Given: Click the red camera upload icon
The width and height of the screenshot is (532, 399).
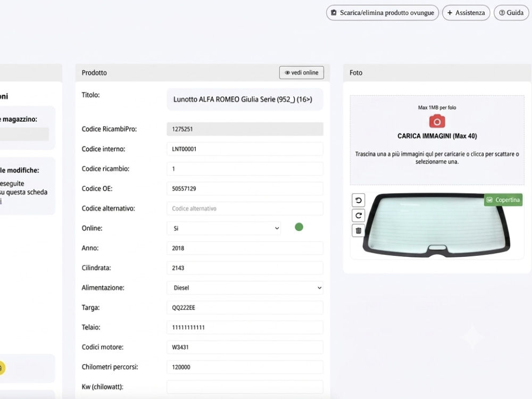Looking at the screenshot, I should [x=437, y=121].
